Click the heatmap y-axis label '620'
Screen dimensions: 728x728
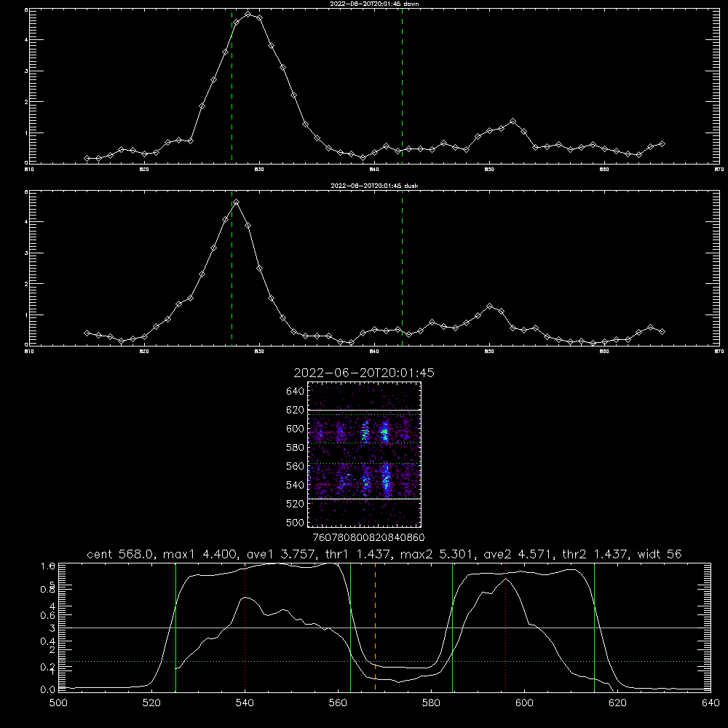point(295,410)
